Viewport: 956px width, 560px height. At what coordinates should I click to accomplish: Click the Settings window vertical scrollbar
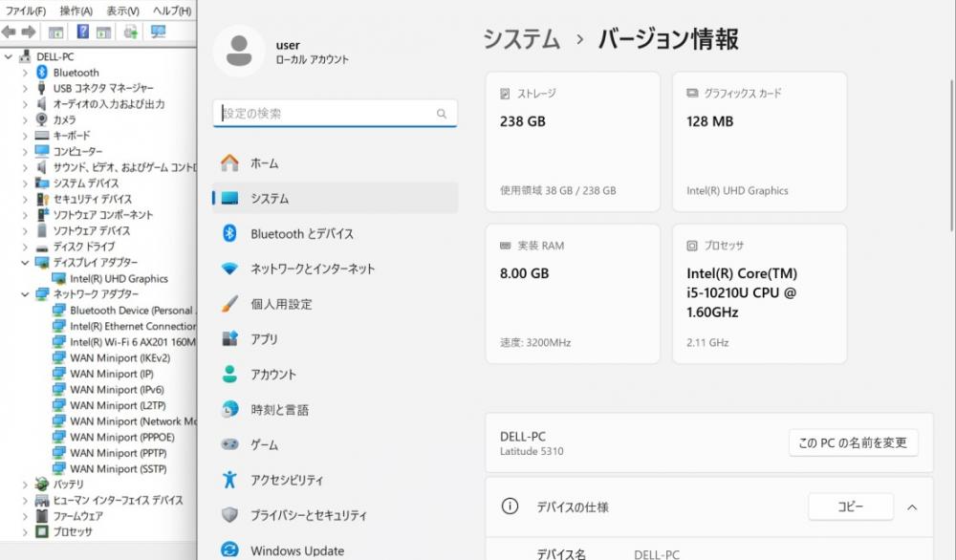pyautogui.click(x=952, y=156)
